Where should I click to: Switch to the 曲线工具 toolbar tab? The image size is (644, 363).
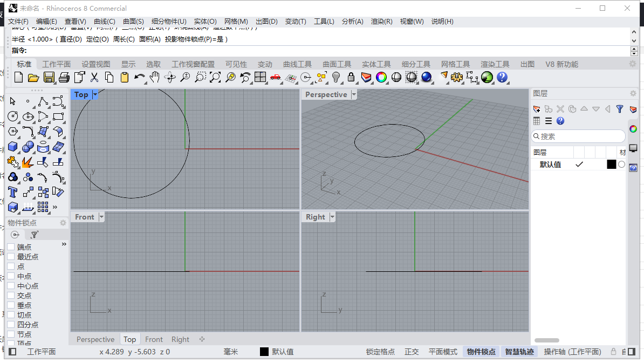click(297, 64)
